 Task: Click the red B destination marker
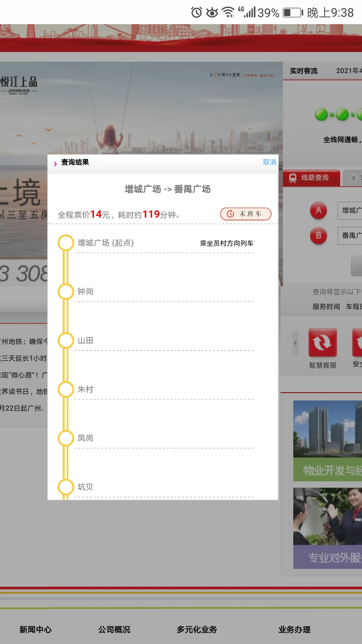click(318, 236)
